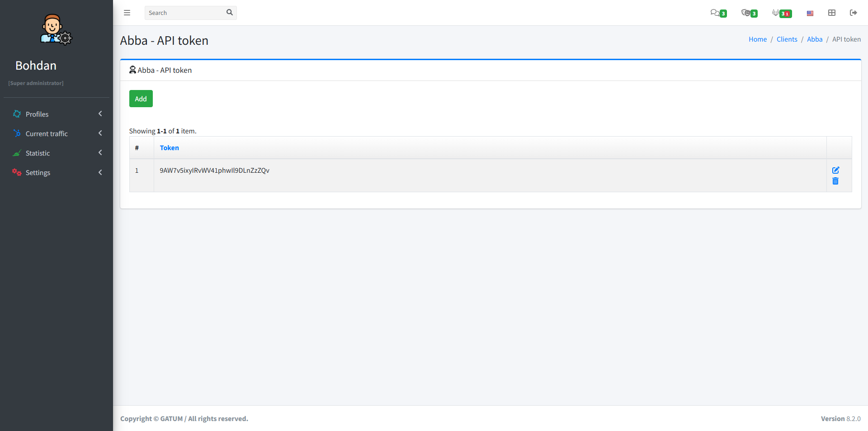Collapse the sidebar with the hamburger toggle
The image size is (868, 431).
coord(127,13)
